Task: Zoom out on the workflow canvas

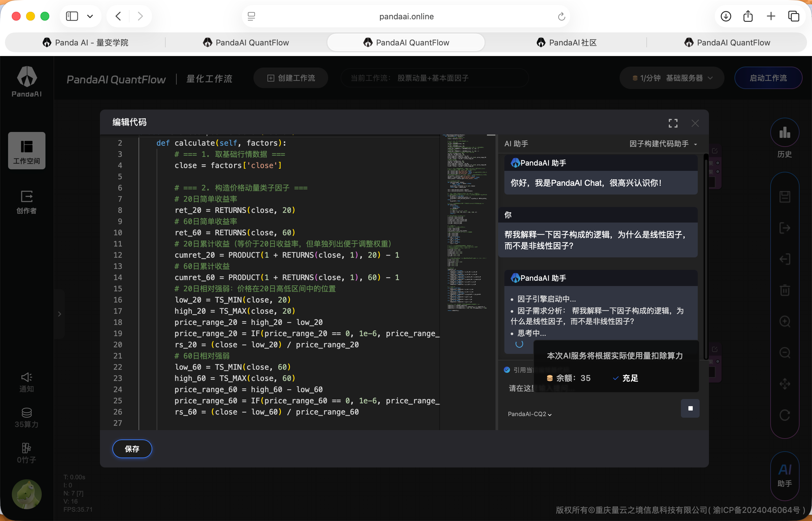Action: pos(785,353)
